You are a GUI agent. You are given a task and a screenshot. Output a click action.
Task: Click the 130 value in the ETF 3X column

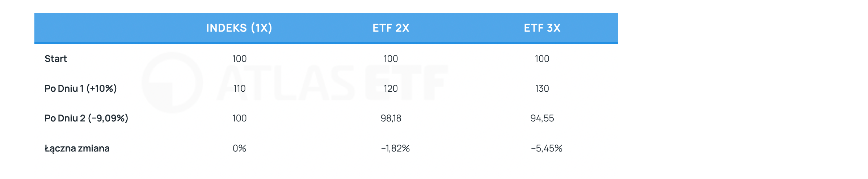[x=542, y=88]
